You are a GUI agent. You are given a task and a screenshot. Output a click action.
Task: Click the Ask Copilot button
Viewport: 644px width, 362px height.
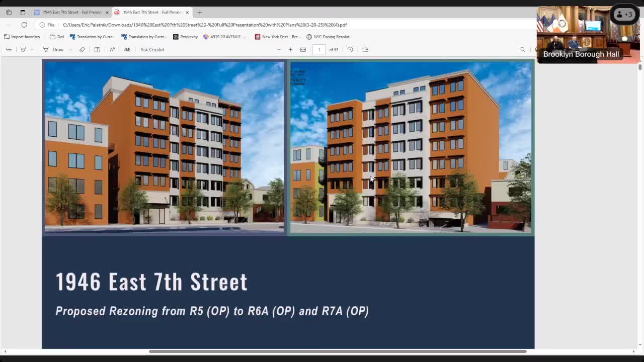tap(152, 49)
